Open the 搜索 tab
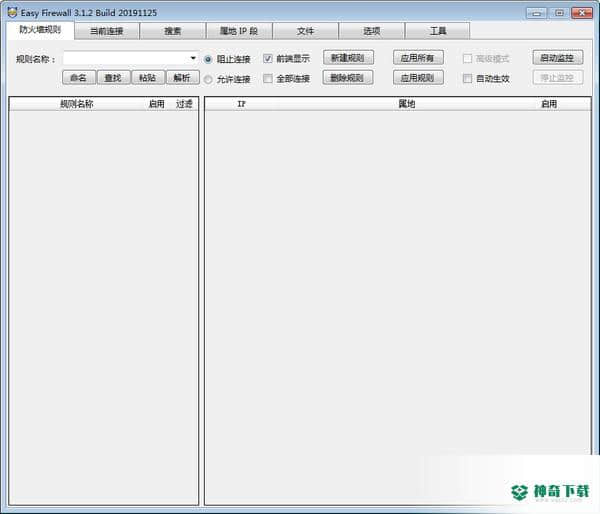The width and height of the screenshot is (600, 514). coord(173,31)
